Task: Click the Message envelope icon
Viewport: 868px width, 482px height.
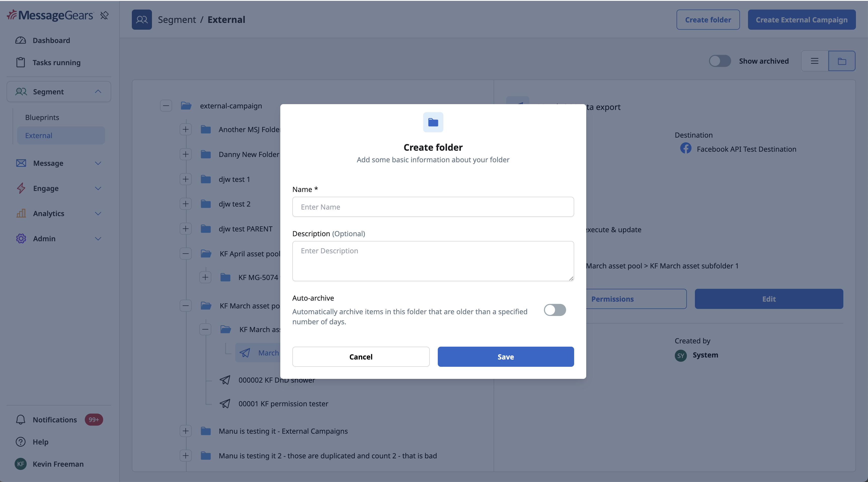Action: pos(21,163)
